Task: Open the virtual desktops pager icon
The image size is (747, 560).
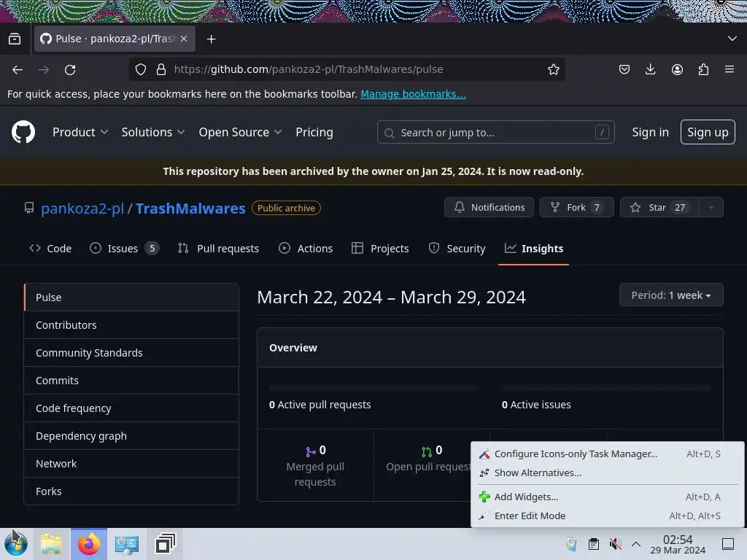Action: [165, 544]
